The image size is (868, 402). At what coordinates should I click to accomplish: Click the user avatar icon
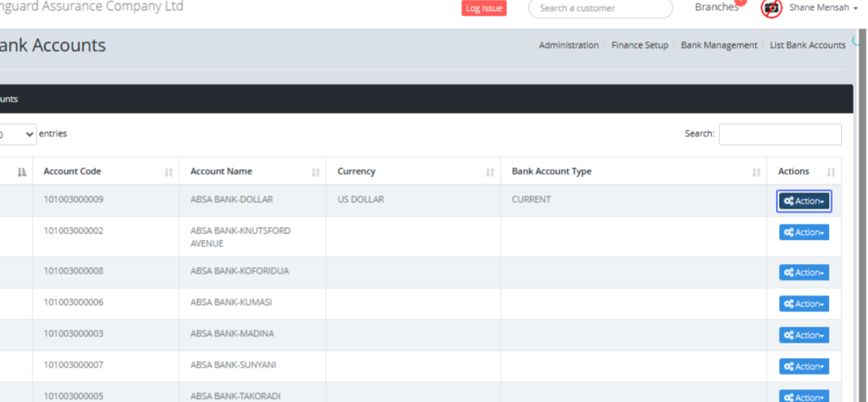click(x=772, y=8)
